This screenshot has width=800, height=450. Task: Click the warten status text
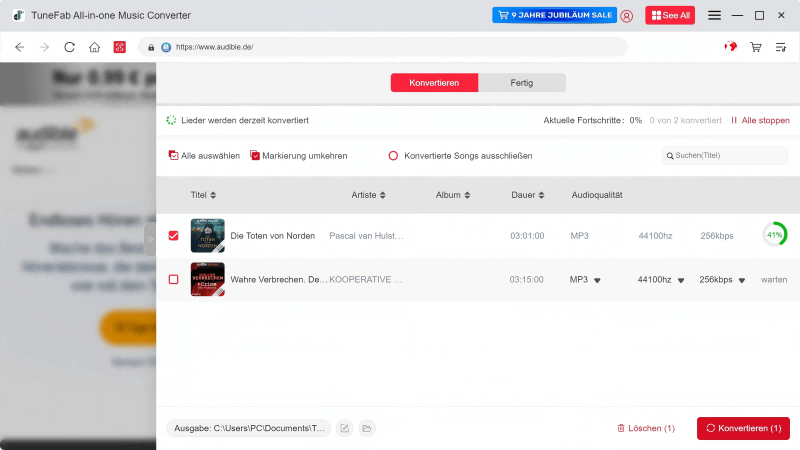(x=774, y=280)
